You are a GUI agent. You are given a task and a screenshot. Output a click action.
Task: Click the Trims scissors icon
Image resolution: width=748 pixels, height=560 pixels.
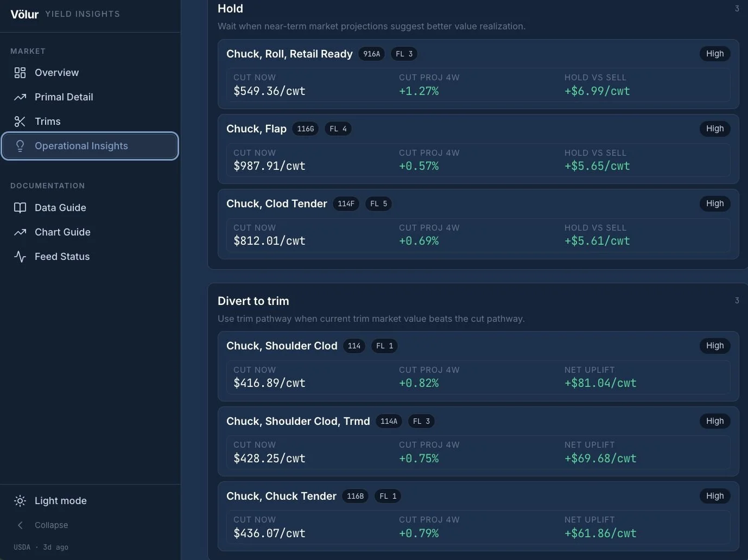pos(20,122)
